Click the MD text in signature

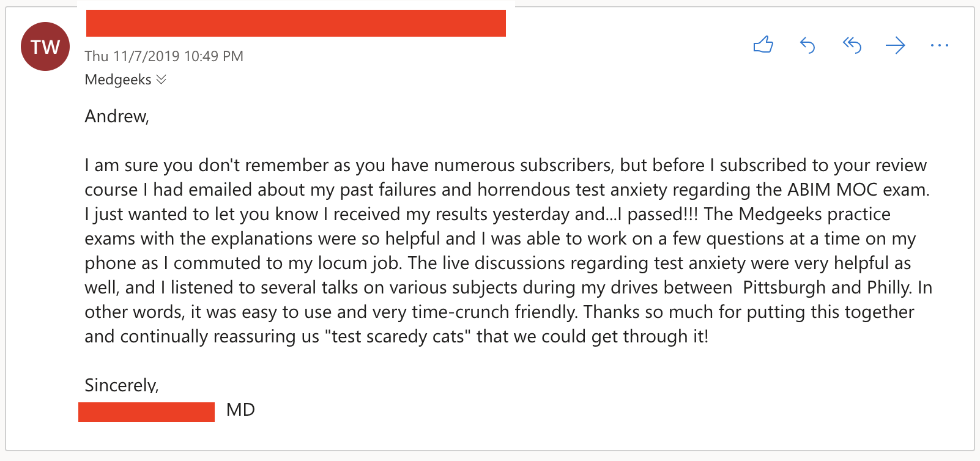(x=240, y=410)
